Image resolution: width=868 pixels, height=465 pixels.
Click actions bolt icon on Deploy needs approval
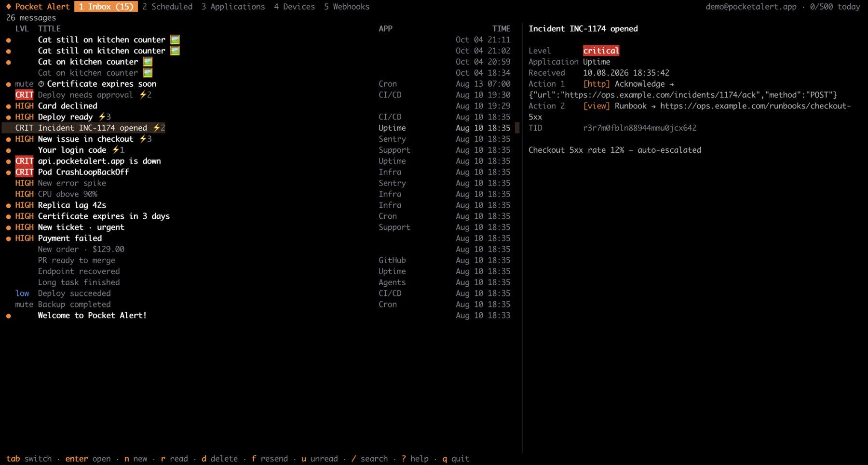pyautogui.click(x=143, y=95)
